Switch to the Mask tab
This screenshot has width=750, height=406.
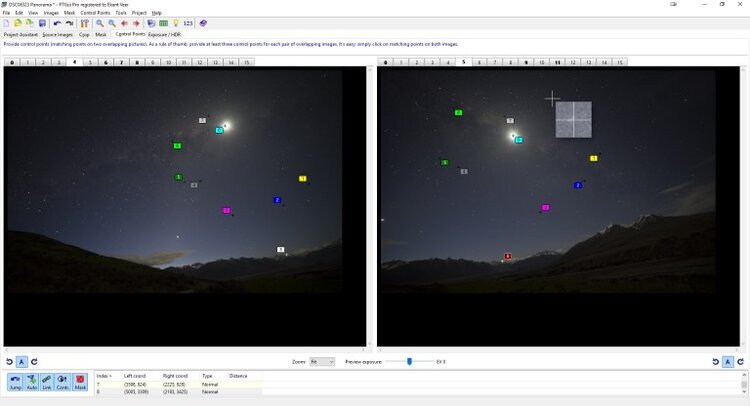tap(101, 34)
